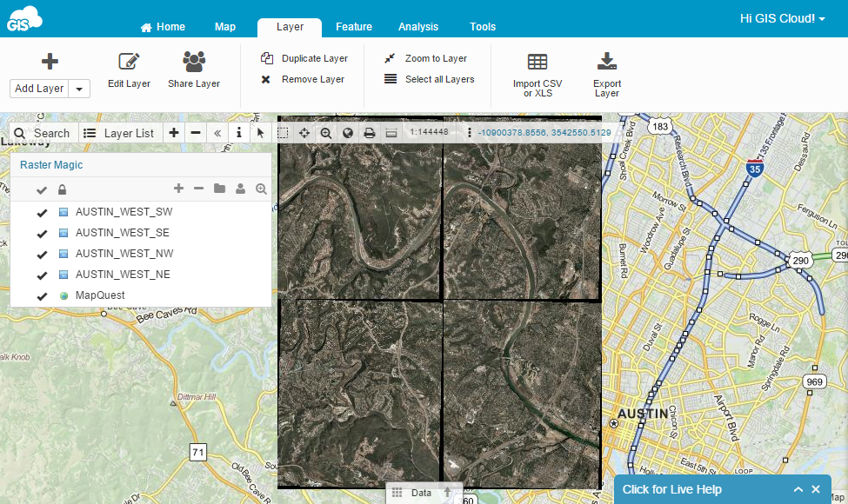Click the GIS Cloud logo
Image resolution: width=848 pixels, height=504 pixels.
[x=24, y=19]
